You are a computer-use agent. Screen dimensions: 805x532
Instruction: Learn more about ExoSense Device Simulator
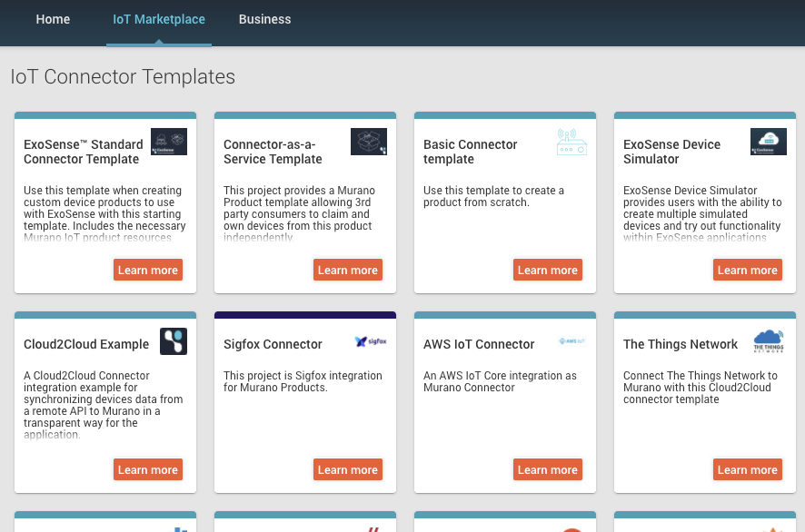(x=747, y=270)
